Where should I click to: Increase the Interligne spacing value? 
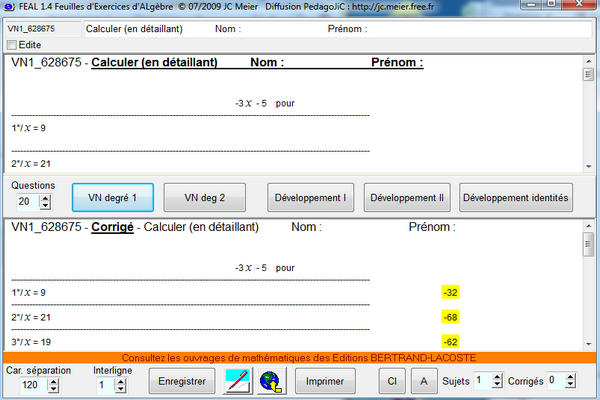[121, 380]
